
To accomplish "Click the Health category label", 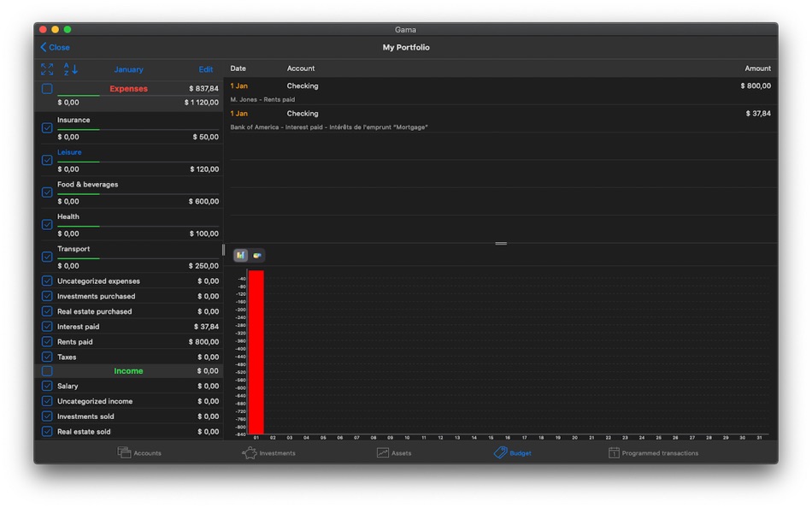I will (68, 216).
